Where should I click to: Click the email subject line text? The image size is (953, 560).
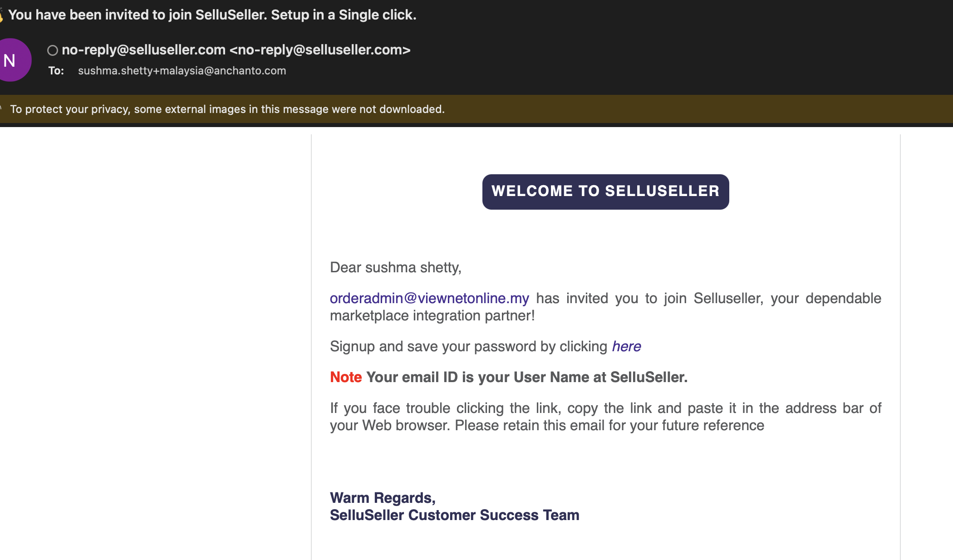212,15
